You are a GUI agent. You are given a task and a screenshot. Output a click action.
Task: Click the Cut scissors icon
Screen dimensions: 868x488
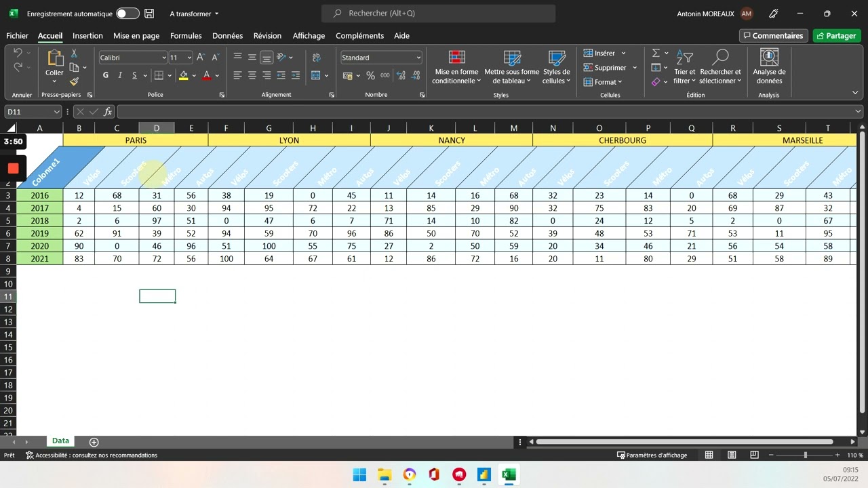(x=74, y=54)
